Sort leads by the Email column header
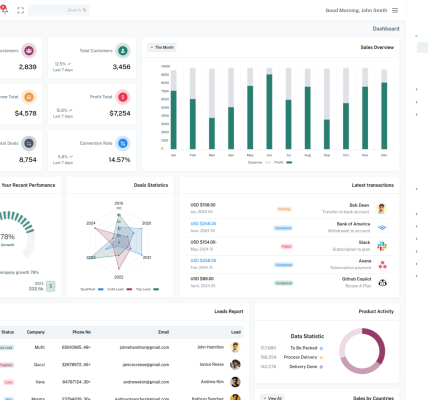The image size is (428, 400). [x=163, y=332]
